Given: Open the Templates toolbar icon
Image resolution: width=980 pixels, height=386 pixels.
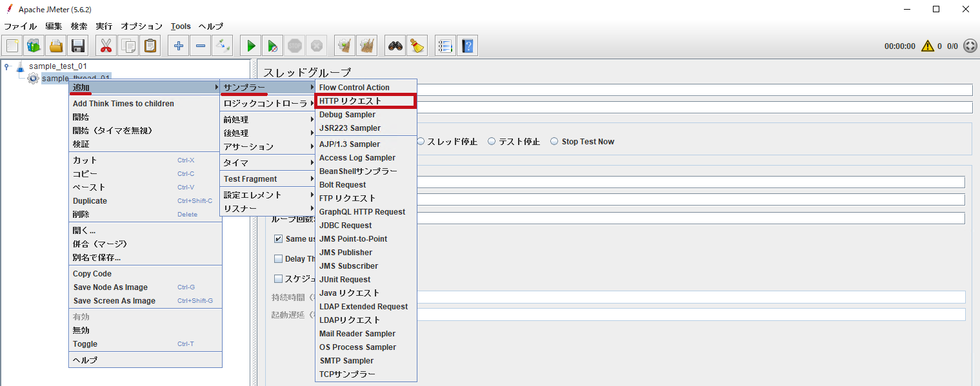Looking at the screenshot, I should tap(34, 46).
